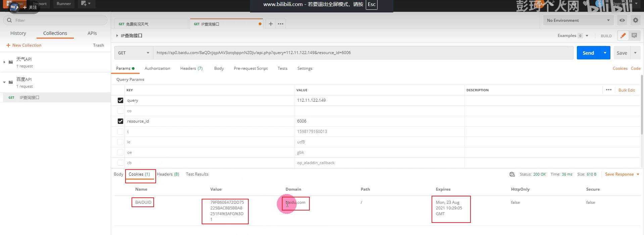This screenshot has width=644, height=235.
Task: Open the comments speech bubble icon
Action: click(634, 36)
